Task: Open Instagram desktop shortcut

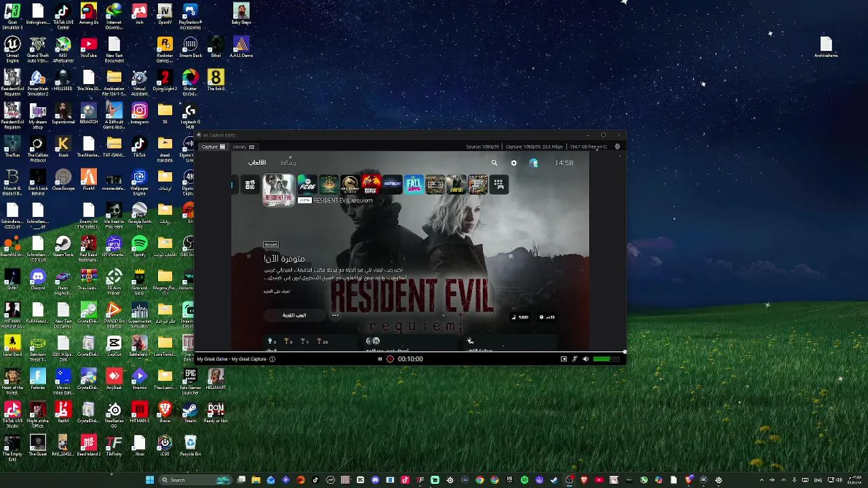Action: pos(139,114)
